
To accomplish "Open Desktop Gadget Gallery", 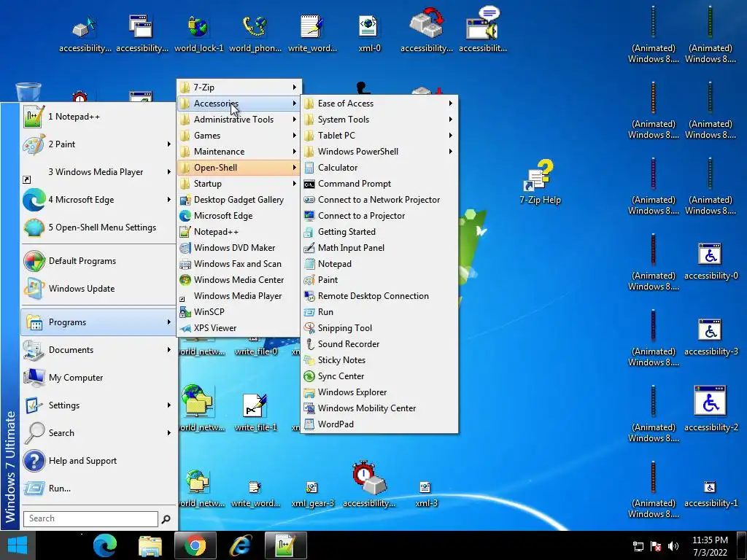I will pyautogui.click(x=239, y=200).
